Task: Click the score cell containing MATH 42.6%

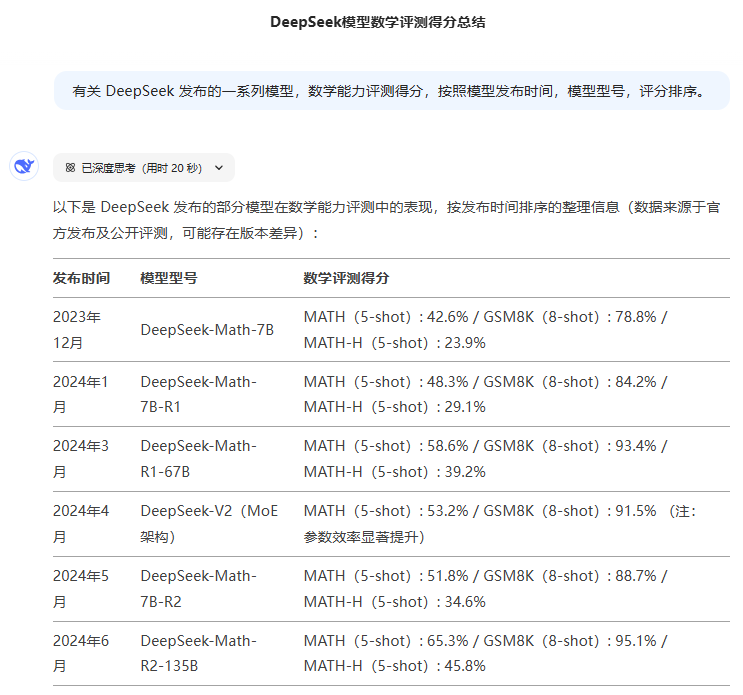Action: (485, 330)
